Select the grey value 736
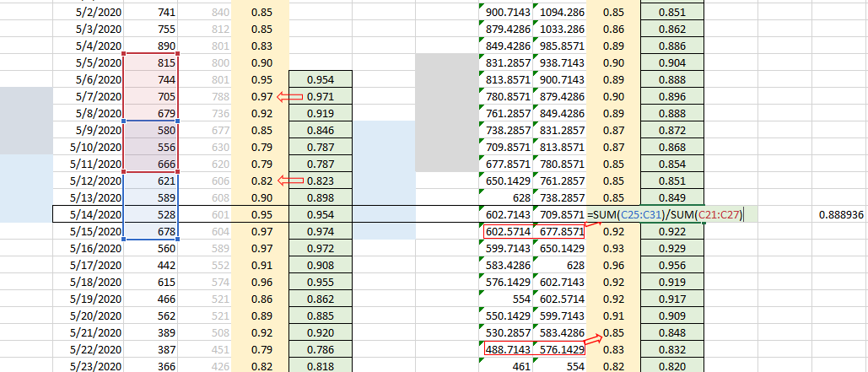This screenshot has height=372, width=868. pos(205,113)
